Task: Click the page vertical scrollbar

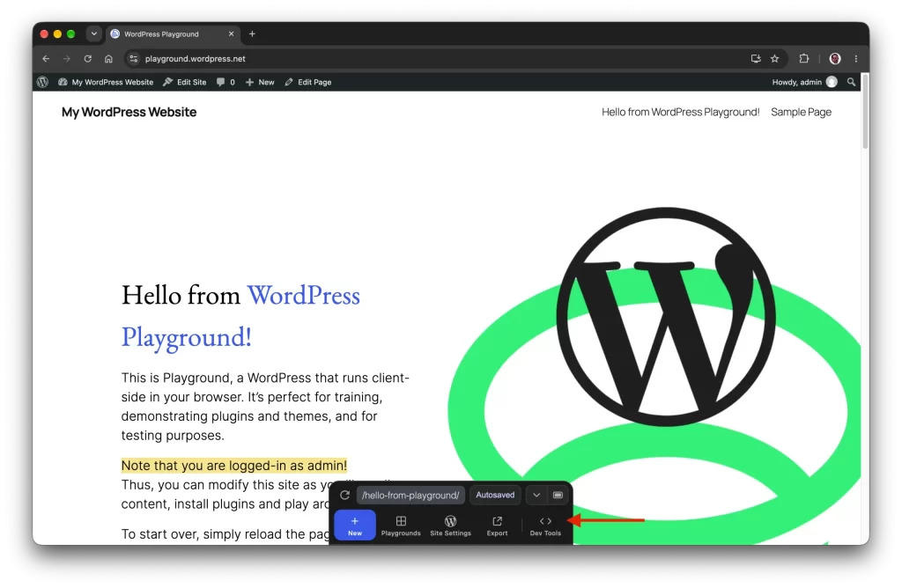Action: click(865, 111)
